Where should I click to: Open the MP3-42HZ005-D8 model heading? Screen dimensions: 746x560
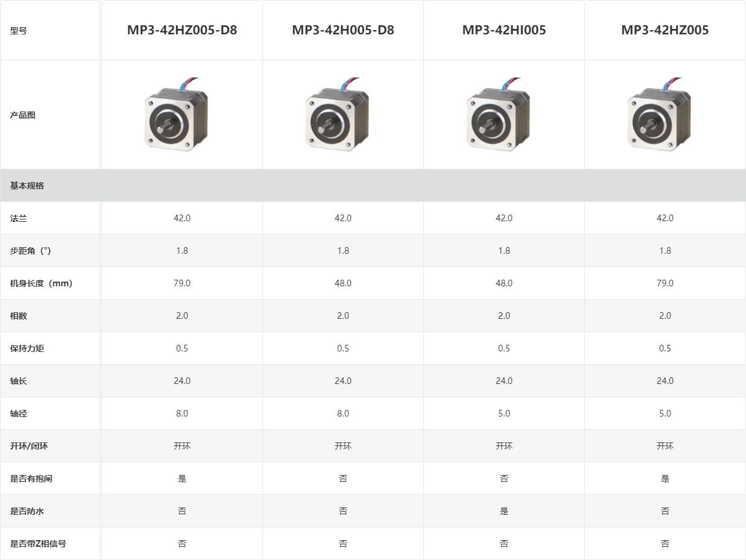[182, 30]
